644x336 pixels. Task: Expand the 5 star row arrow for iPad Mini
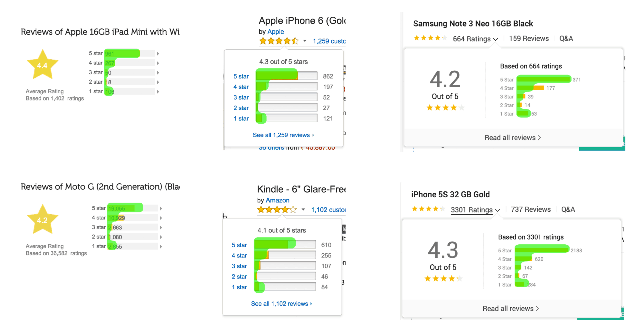(x=158, y=53)
